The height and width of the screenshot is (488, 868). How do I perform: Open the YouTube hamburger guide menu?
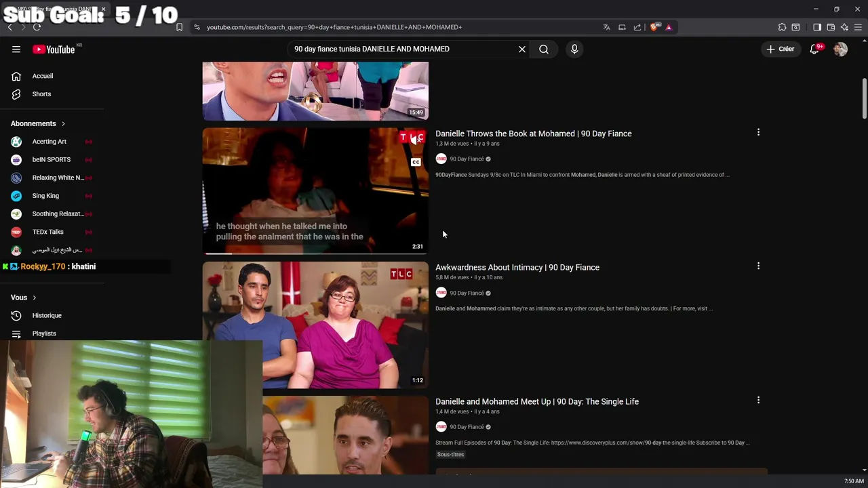(x=16, y=49)
